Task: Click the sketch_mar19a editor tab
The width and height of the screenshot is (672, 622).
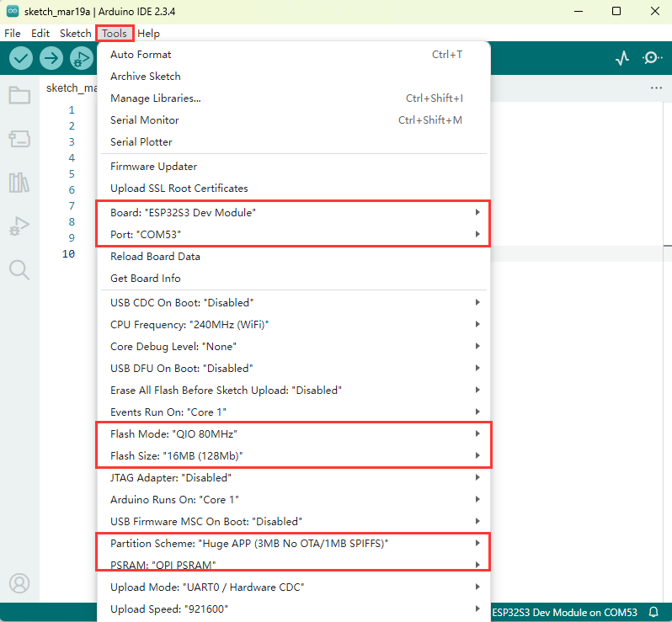Action: (x=71, y=88)
